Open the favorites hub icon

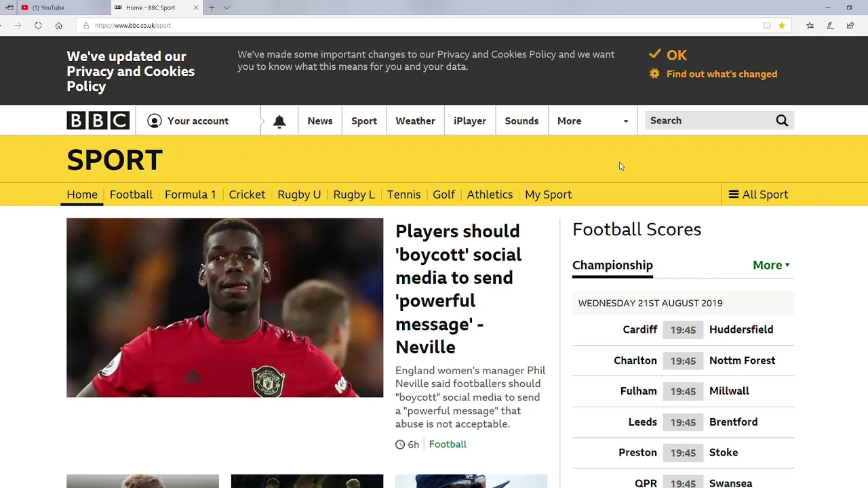(810, 26)
